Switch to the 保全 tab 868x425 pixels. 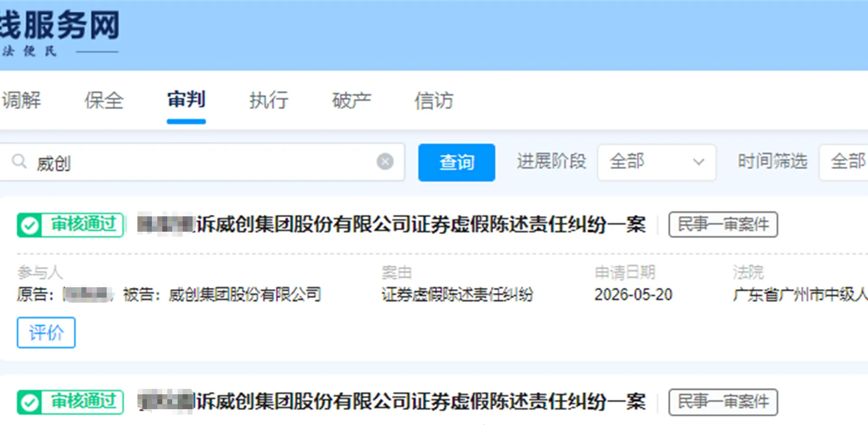pos(104,100)
